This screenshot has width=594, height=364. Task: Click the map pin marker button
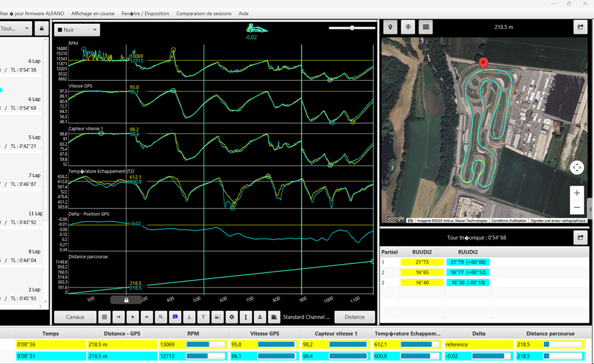[390, 27]
